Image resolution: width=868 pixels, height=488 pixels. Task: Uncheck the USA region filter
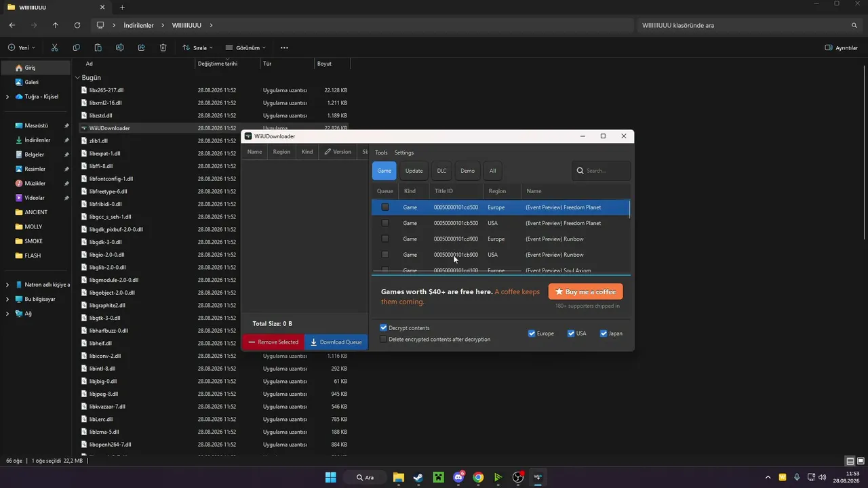point(571,333)
